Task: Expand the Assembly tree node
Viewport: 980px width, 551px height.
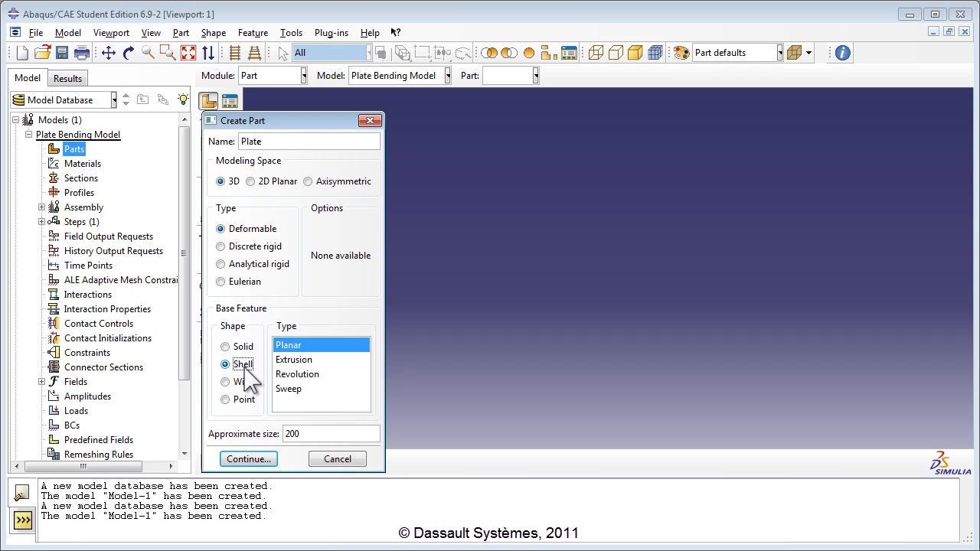Action: tap(41, 207)
